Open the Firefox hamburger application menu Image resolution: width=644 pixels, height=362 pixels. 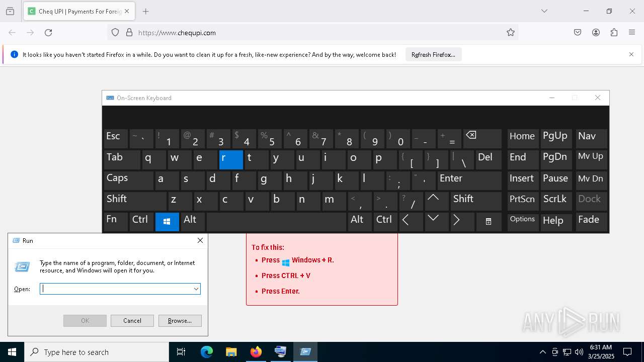pyautogui.click(x=632, y=33)
